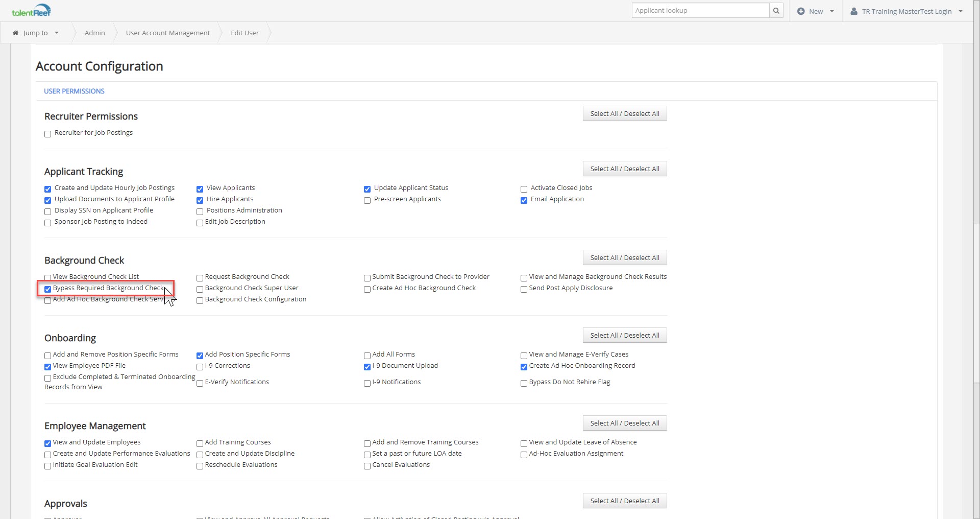Screen dimensions: 980x519
Task: Toggle Display SSN on Applicant Profile
Action: tap(48, 211)
